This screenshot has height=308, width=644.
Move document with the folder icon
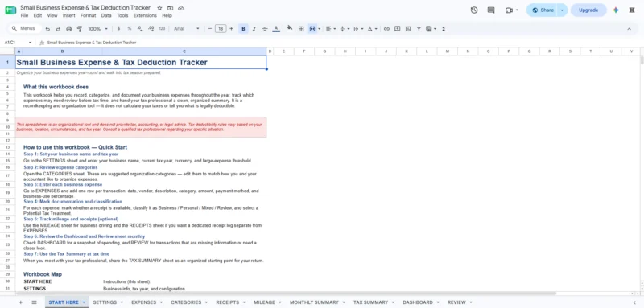point(170,8)
